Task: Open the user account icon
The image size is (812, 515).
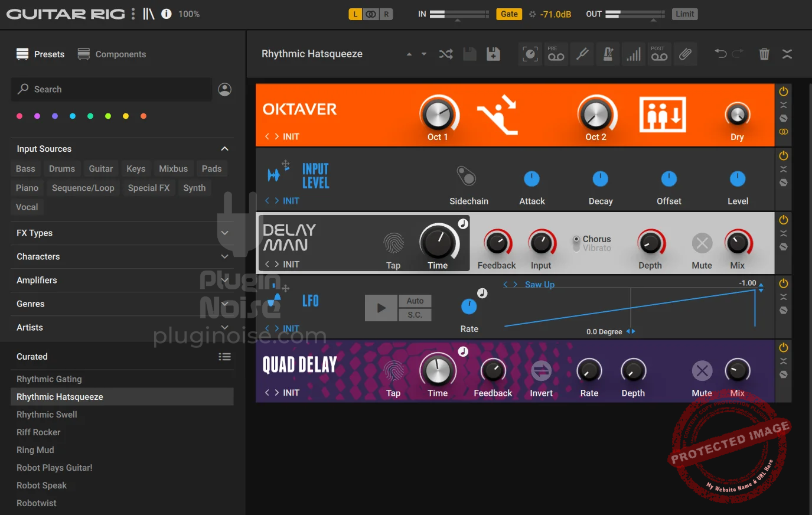Action: [224, 89]
